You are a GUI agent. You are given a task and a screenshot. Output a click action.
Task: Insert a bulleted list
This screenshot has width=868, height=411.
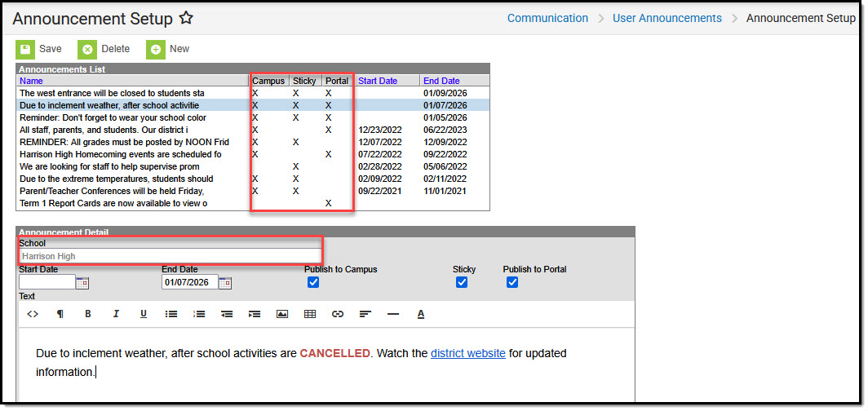point(171,314)
